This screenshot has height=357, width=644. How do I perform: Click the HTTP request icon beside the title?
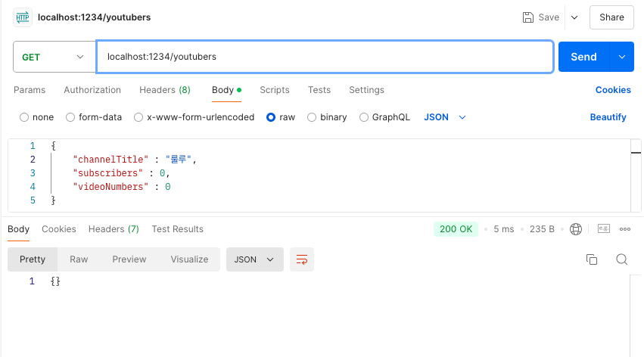click(x=23, y=17)
